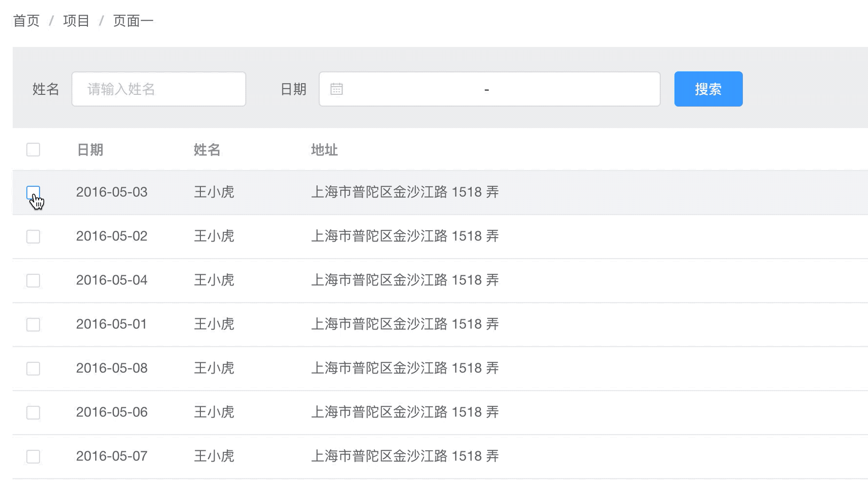The image size is (868, 488).
Task: Click the 日期 label beside date picker
Action: (293, 89)
